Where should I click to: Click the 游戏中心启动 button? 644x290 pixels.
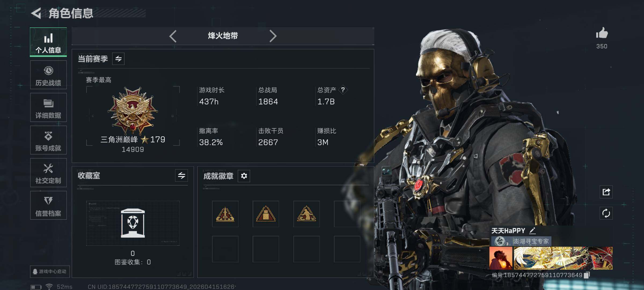50,271
